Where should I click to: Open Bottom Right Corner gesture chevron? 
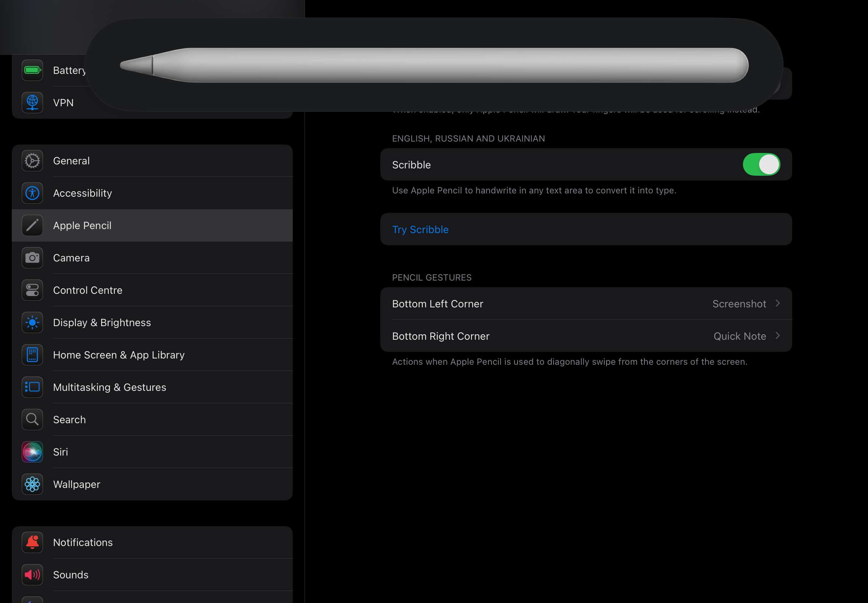(x=778, y=336)
